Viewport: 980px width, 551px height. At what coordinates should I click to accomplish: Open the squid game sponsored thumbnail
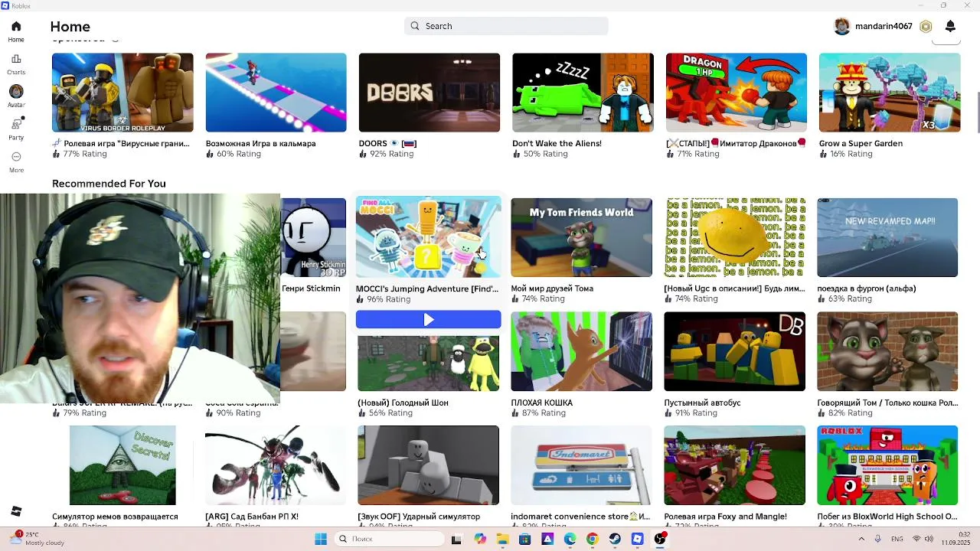(x=276, y=93)
